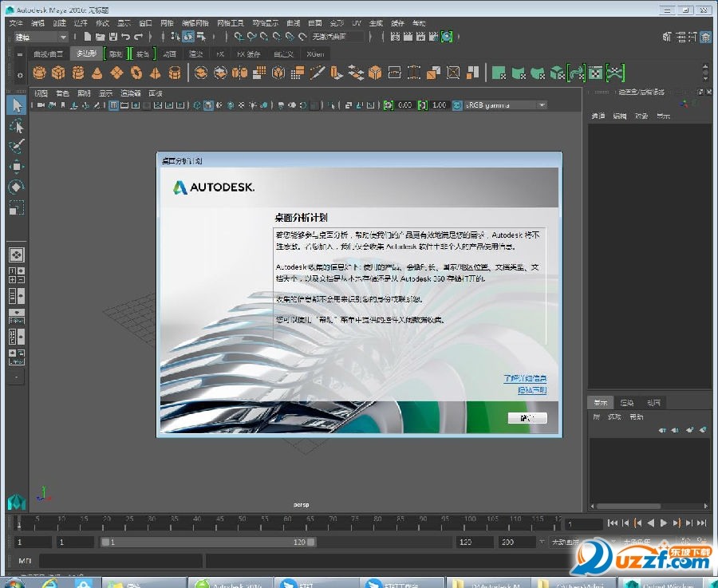Create a polygon cone from the shelf
Viewport: 718px width, 588px height.
tap(97, 73)
